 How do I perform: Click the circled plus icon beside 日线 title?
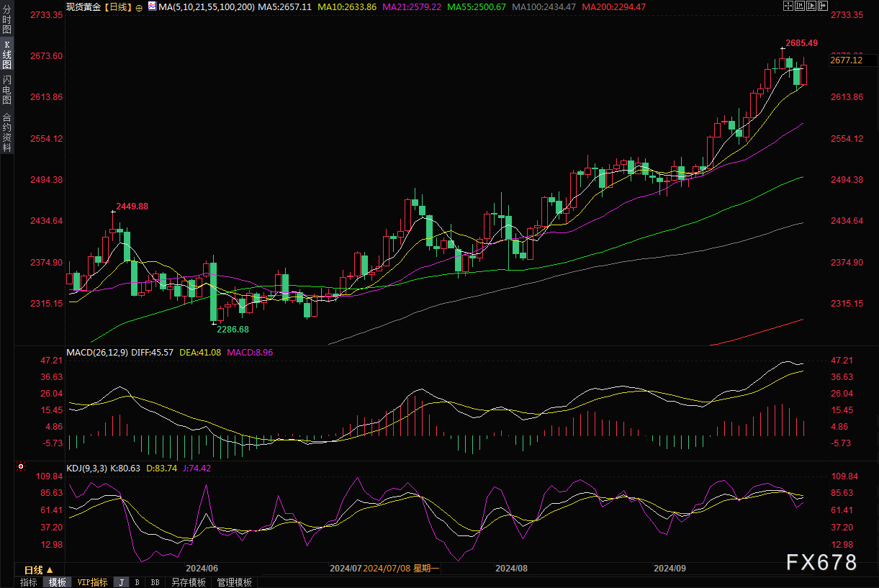[139, 6]
